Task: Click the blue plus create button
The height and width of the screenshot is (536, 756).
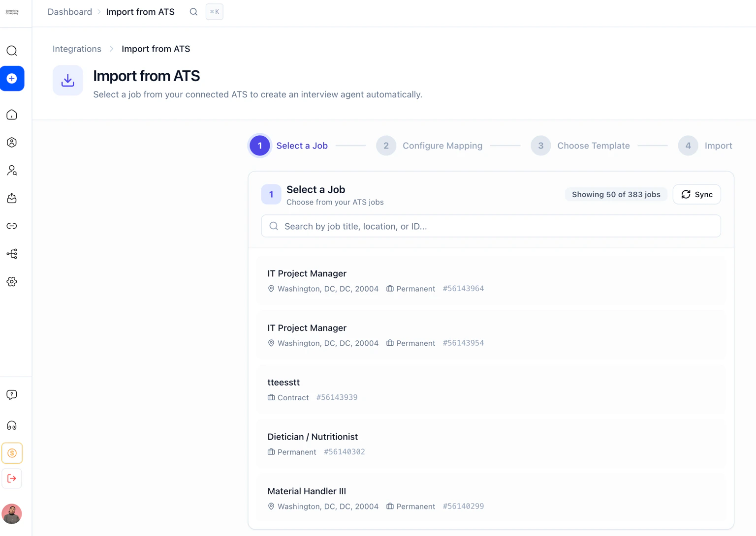Action: tap(12, 79)
